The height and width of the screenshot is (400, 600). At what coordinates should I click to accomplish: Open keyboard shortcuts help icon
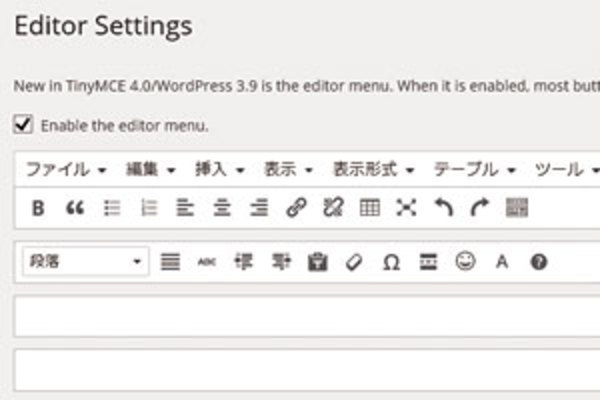click(x=539, y=262)
